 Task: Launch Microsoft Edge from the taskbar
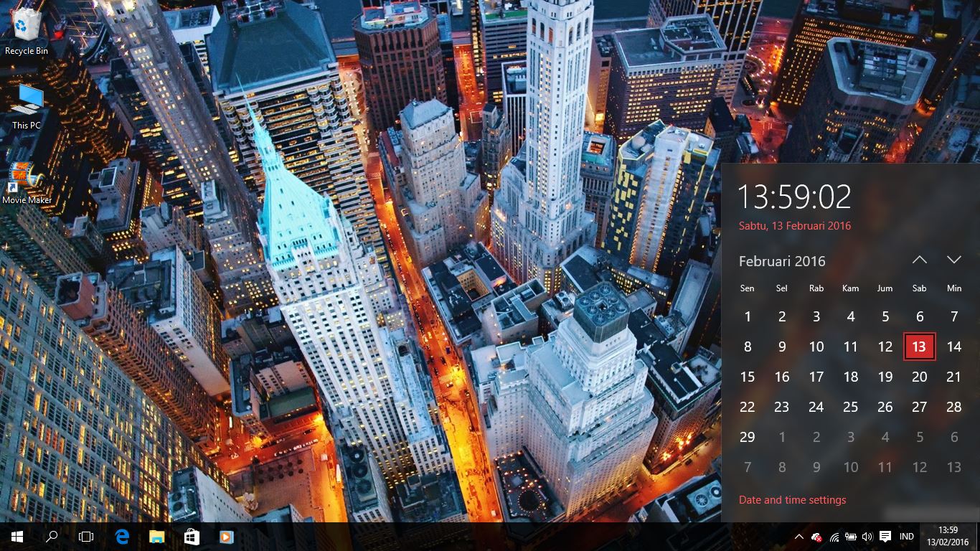coord(121,537)
